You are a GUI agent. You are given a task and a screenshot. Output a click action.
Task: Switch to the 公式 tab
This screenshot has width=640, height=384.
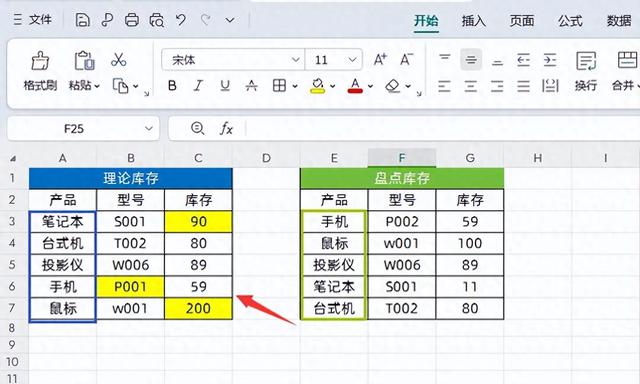coord(570,20)
